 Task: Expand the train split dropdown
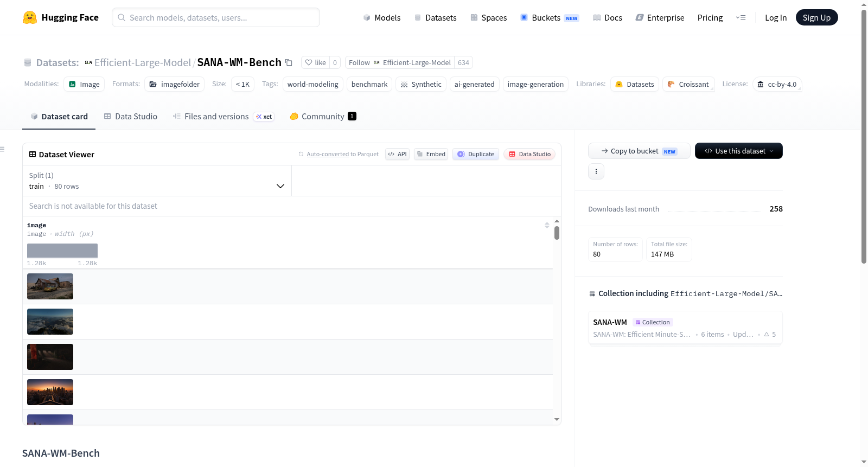tap(157, 181)
